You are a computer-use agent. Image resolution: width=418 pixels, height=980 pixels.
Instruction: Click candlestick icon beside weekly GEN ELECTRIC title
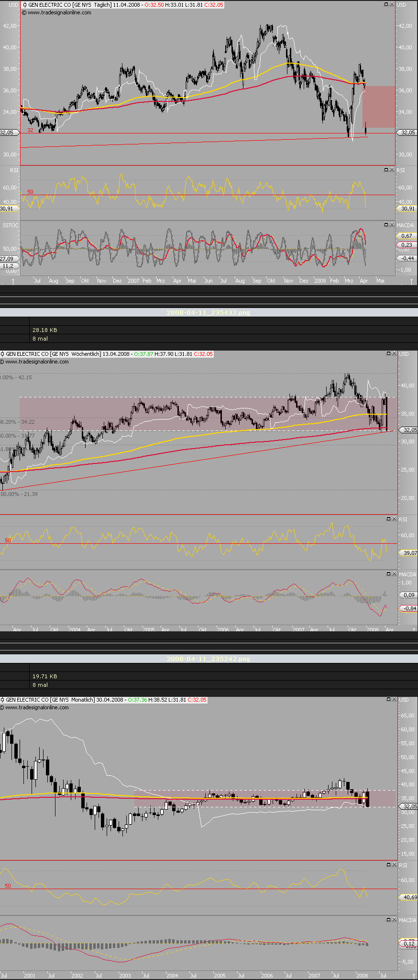[2, 354]
